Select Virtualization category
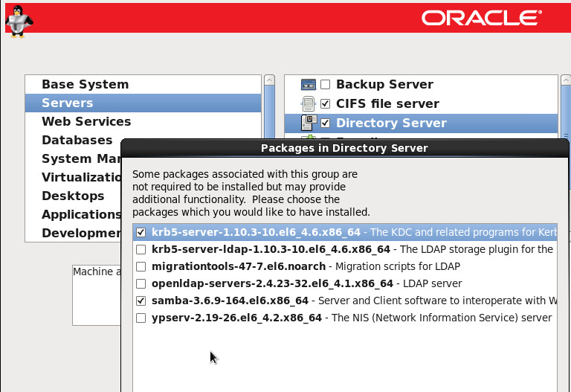Screen dimensions: 571x392 [x=73, y=177]
